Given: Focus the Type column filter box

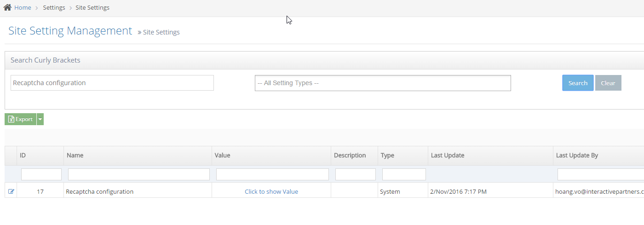Looking at the screenshot, I should [403, 174].
